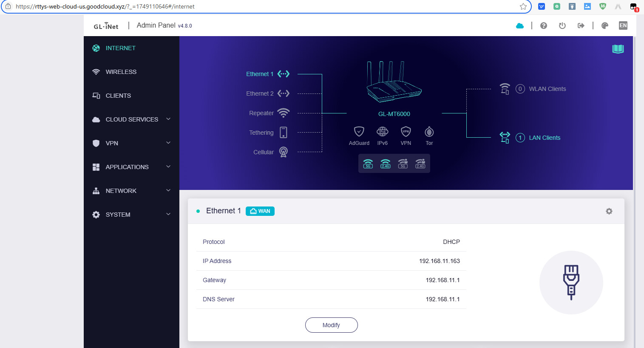Screen dimensions: 644x348
Task: Expand the CLOUD SERVICES menu
Action: (x=131, y=119)
